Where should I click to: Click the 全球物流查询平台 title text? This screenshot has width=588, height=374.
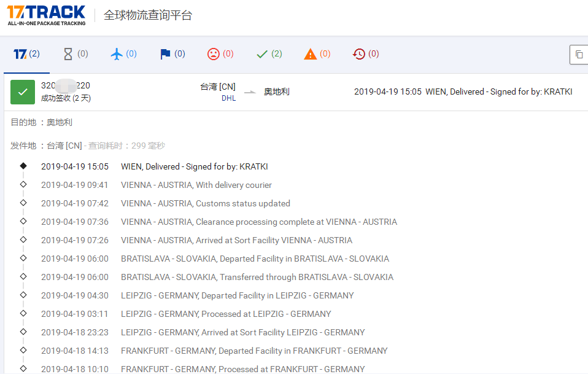click(x=148, y=15)
